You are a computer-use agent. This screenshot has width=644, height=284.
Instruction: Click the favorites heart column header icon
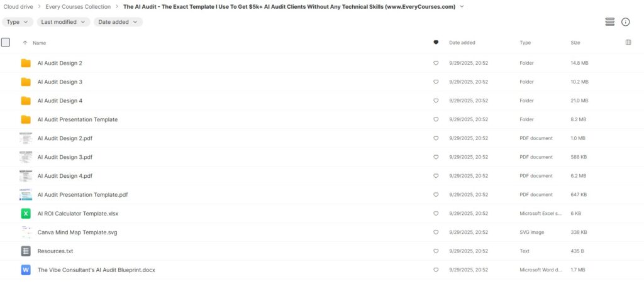tap(436, 43)
